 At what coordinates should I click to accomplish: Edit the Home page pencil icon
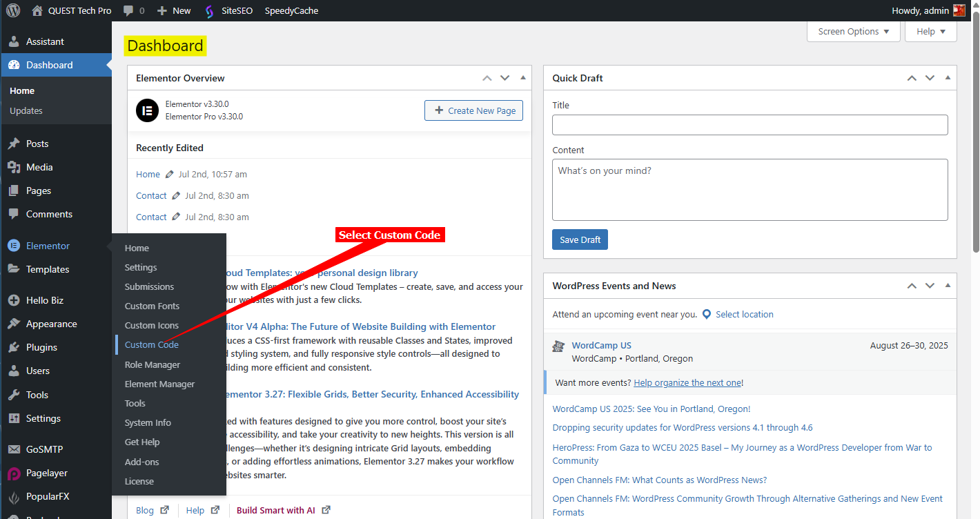[170, 175]
